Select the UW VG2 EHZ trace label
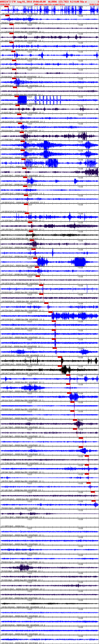This screenshot has height=644, width=99. click(23, 257)
